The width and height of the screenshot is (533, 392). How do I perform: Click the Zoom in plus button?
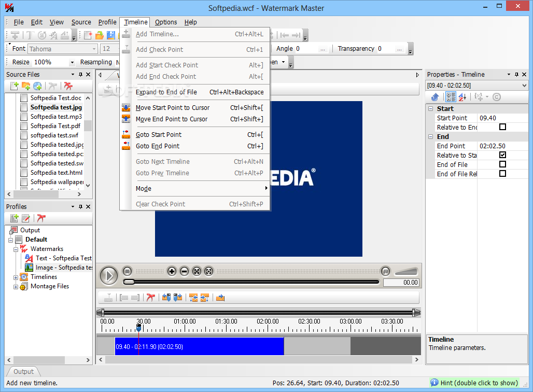(172, 271)
